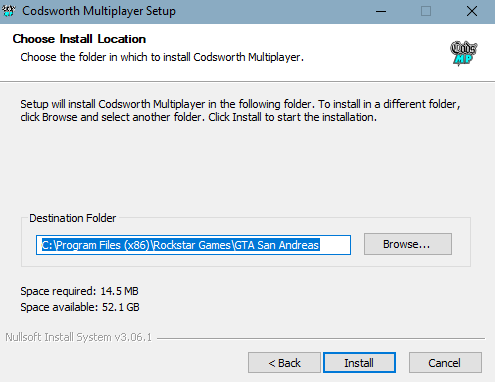The width and height of the screenshot is (495, 382).
Task: Minimize the Codsworth Multiplayer Setup window
Action: coord(381,11)
